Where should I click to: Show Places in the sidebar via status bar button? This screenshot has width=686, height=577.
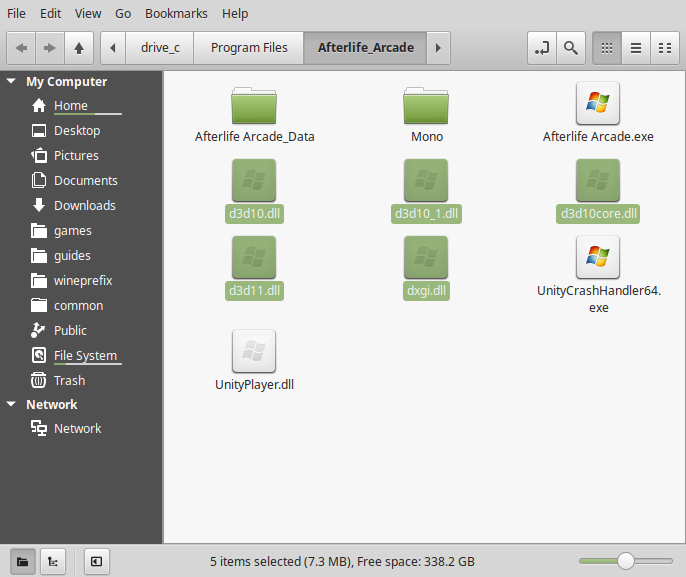click(x=22, y=561)
